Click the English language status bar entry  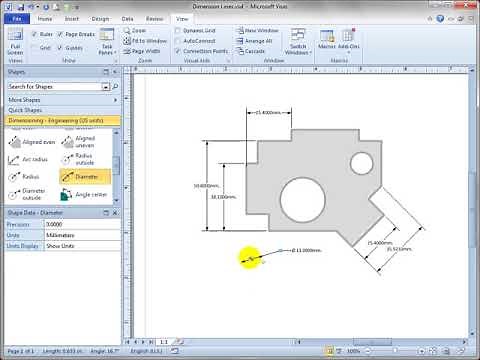(146, 351)
